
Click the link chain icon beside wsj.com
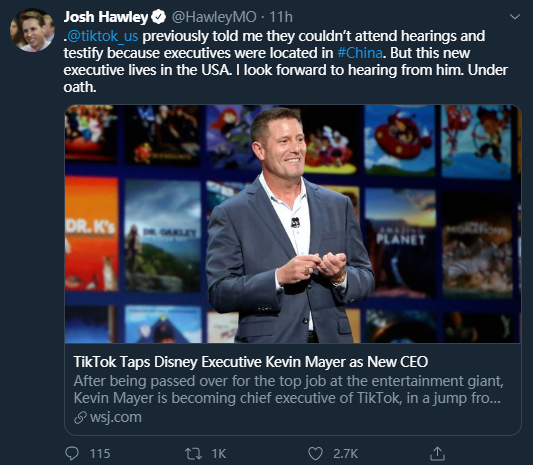(x=80, y=418)
